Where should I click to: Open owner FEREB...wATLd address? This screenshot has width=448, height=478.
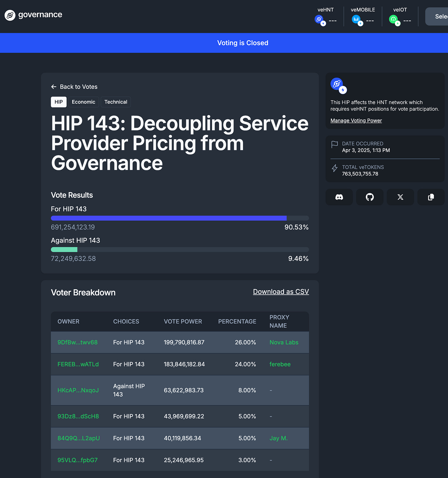pyautogui.click(x=78, y=364)
